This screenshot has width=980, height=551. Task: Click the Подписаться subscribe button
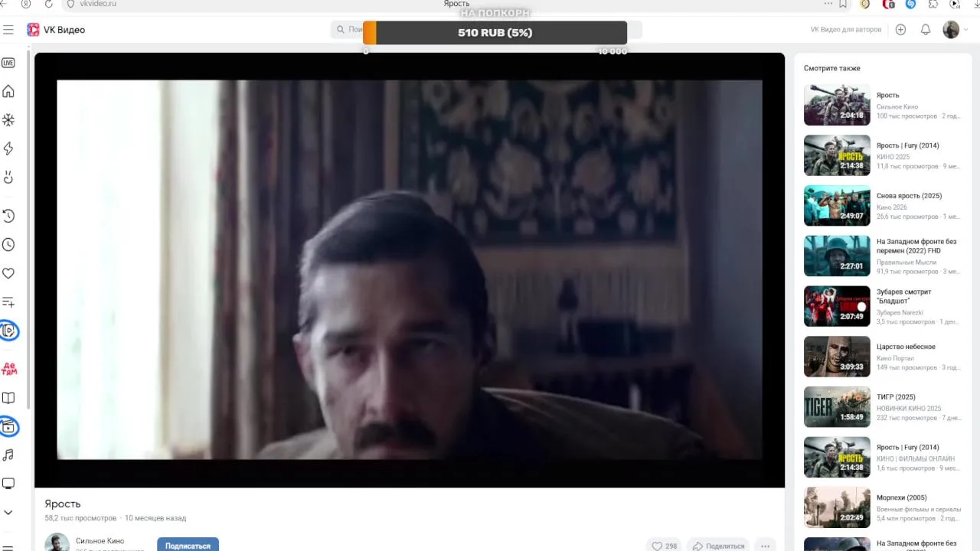click(188, 545)
